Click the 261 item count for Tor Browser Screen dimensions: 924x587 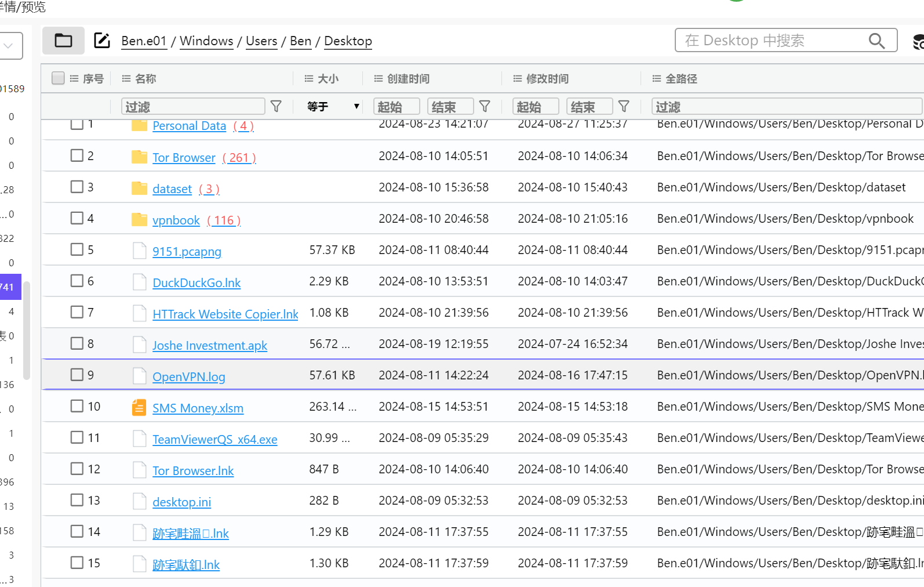239,158
